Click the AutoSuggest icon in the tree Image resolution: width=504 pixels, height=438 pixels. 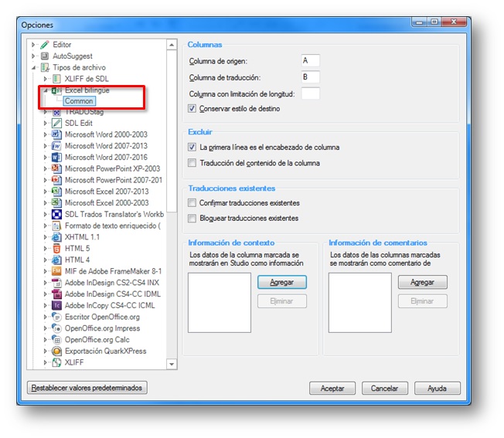(45, 56)
